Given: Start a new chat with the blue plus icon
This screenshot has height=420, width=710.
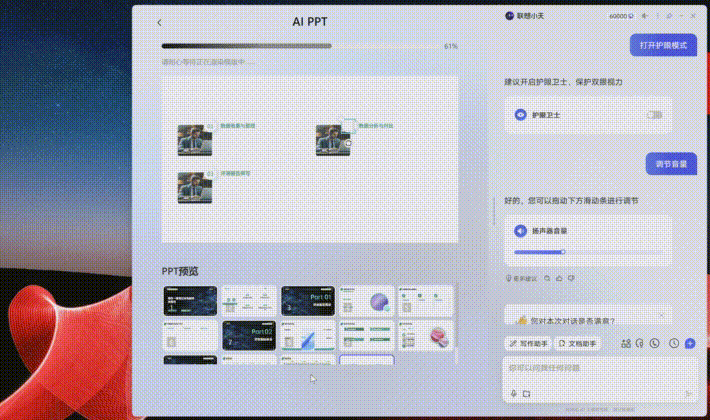Looking at the screenshot, I should point(689,343).
